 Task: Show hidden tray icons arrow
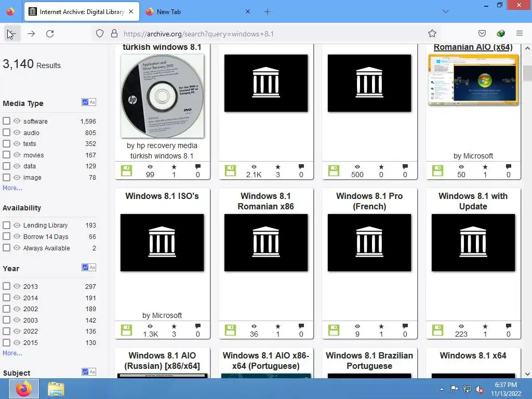pos(442,389)
